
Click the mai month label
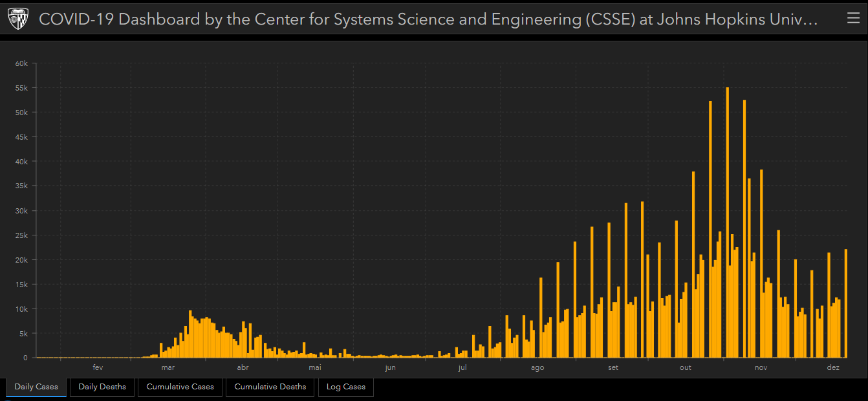315,368
